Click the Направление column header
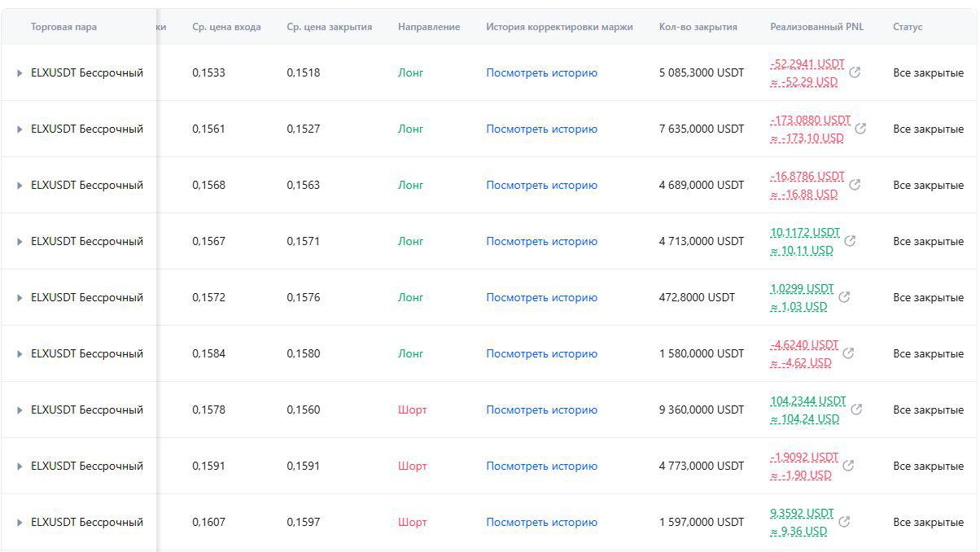Viewport: 980px width, 552px height. (x=428, y=27)
